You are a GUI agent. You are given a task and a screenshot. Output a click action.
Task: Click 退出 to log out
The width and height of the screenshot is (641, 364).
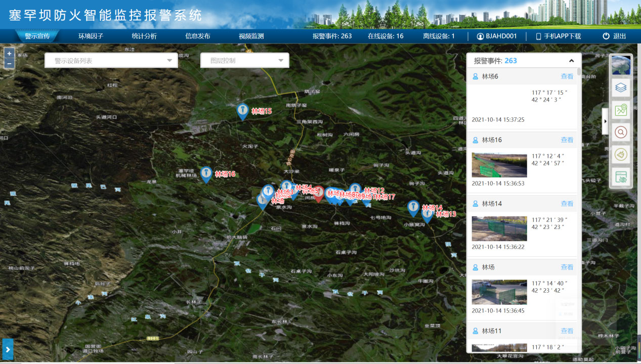tap(614, 36)
